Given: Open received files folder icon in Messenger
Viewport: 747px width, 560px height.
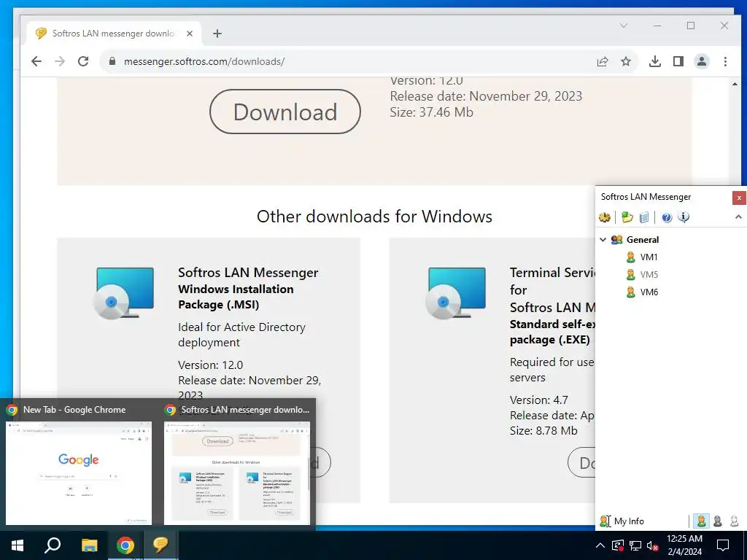Looking at the screenshot, I should [x=627, y=217].
